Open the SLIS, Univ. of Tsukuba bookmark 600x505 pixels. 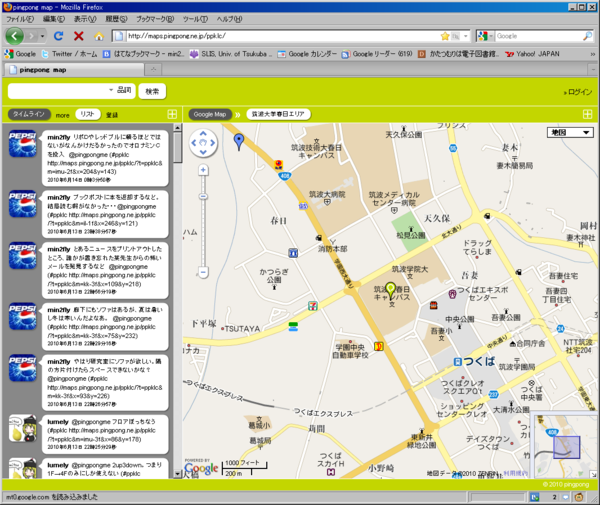click(231, 54)
